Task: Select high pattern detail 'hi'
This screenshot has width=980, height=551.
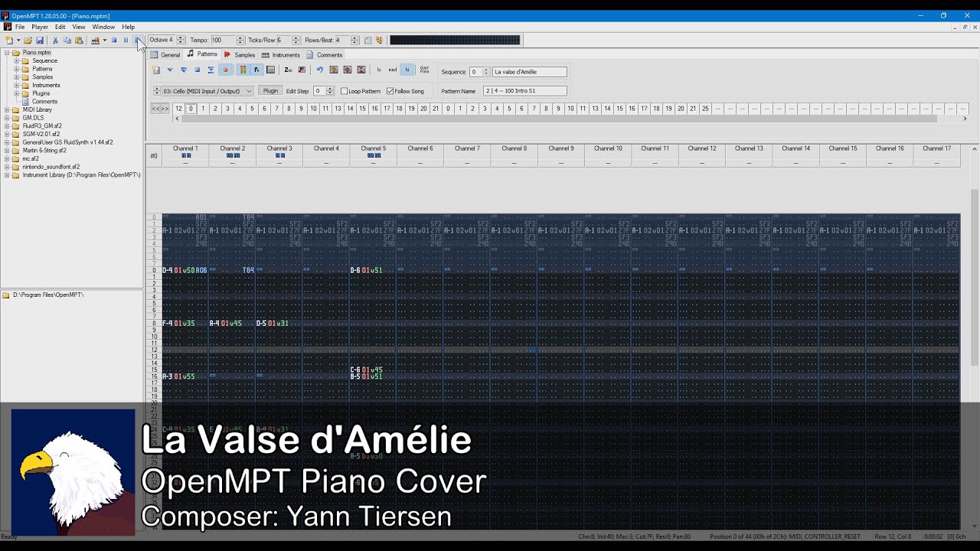Action: pyautogui.click(x=407, y=70)
